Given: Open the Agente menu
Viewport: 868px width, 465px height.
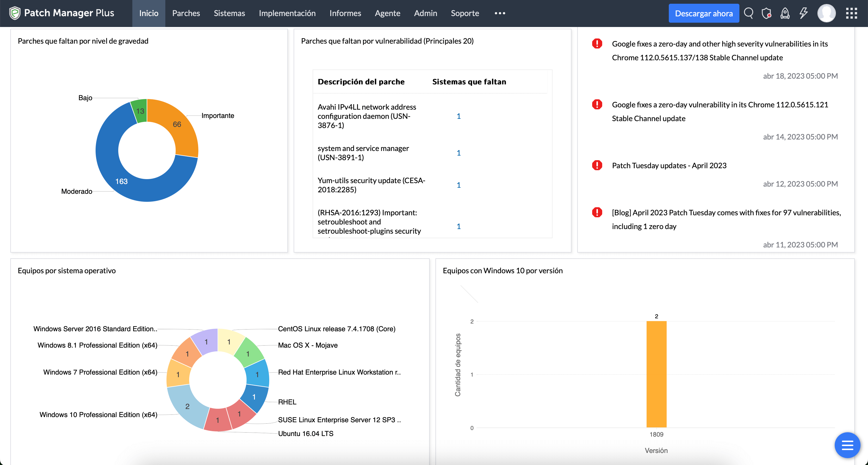Looking at the screenshot, I should [387, 13].
